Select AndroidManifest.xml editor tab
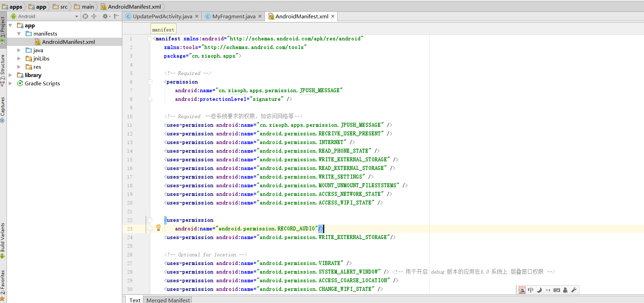The height and width of the screenshot is (303, 644). click(x=302, y=16)
